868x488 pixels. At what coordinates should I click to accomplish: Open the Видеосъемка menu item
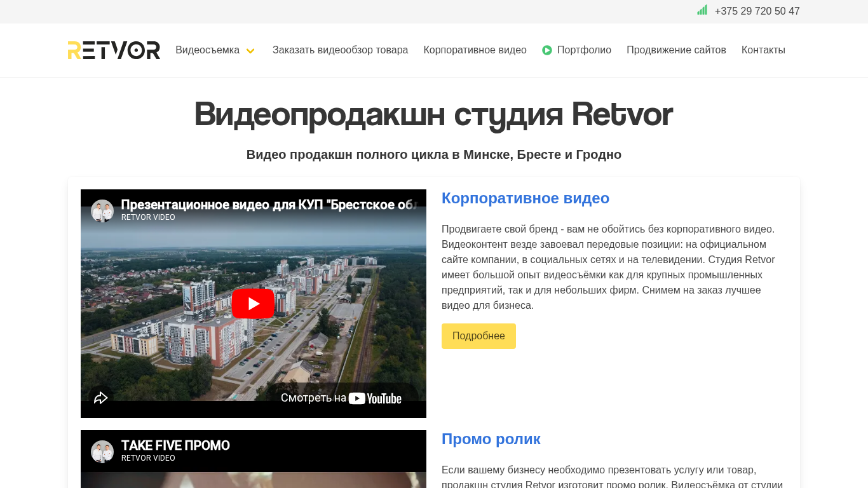coord(208,50)
